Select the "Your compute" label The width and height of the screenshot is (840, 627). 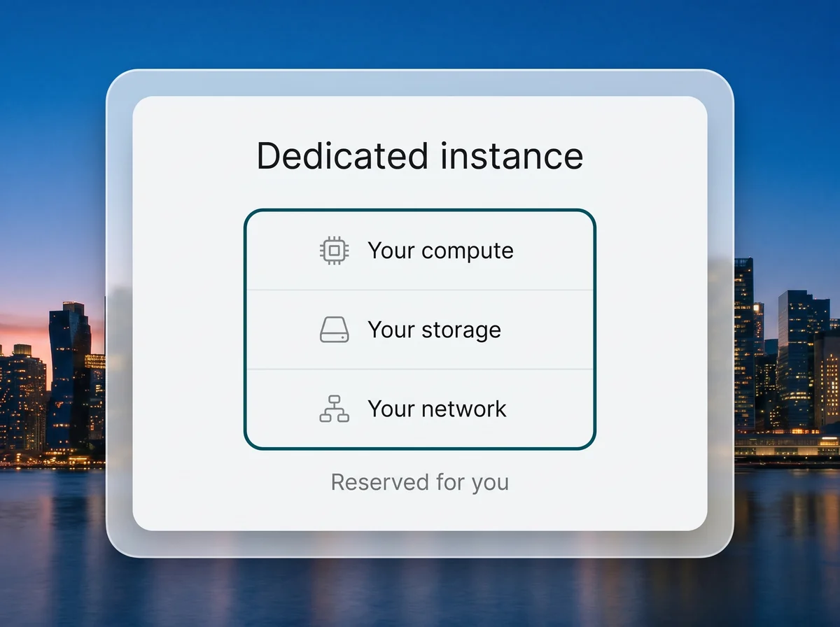point(440,251)
